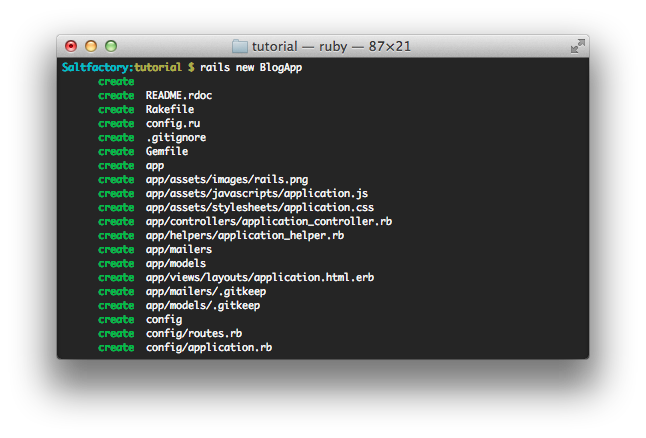This screenshot has width=646, height=438.
Task: Click the folder proxy icon in title bar
Action: coord(240,47)
